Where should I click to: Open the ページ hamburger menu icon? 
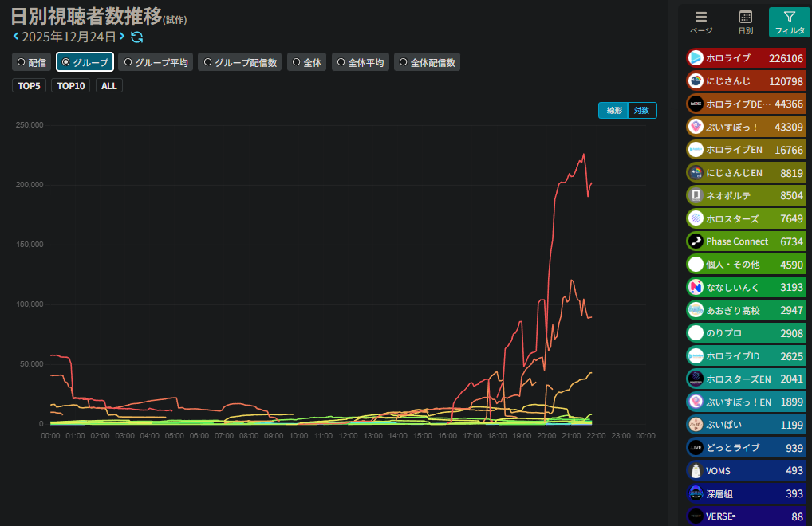click(701, 17)
